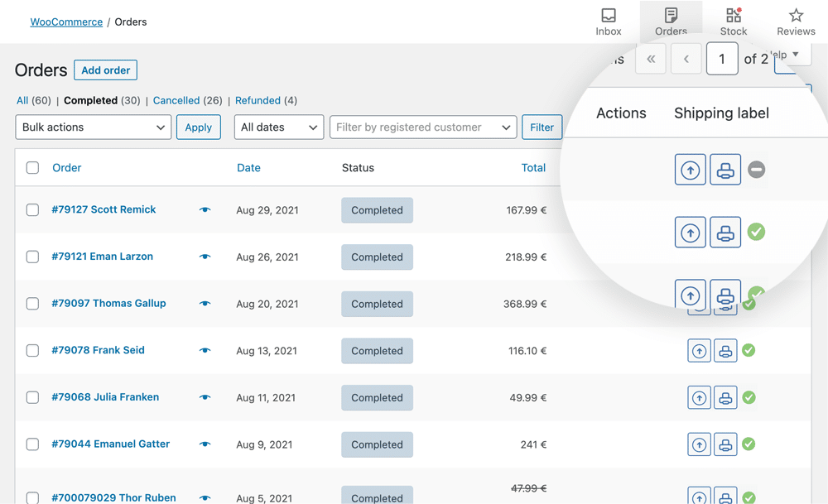This screenshot has height=504, width=828.
Task: Expand the All dates filter dropdown
Action: tap(278, 127)
